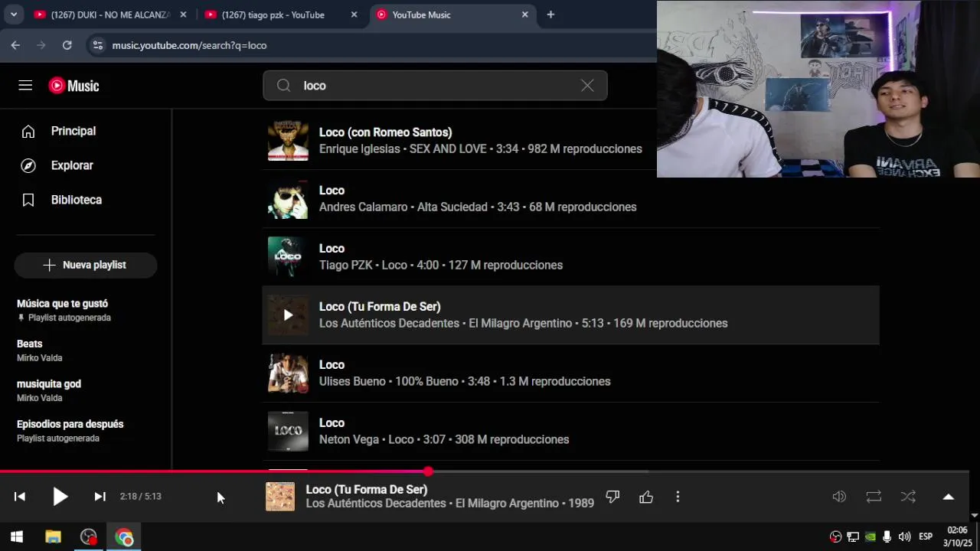This screenshot has width=980, height=551.
Task: Reload the page
Action: click(x=67, y=45)
